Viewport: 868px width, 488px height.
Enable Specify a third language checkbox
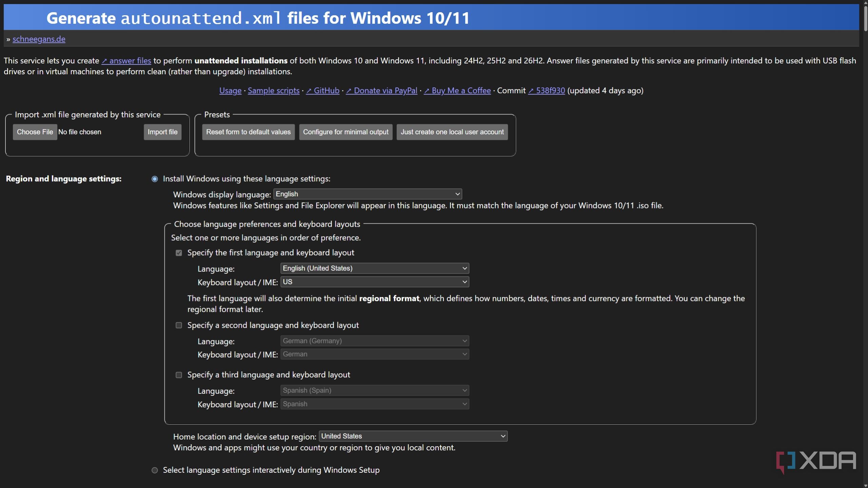(x=179, y=375)
